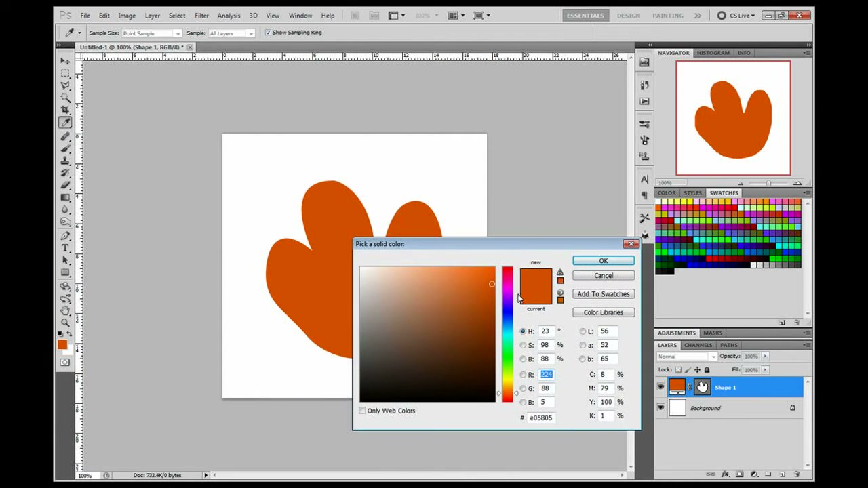Click delete layer trash icon

tap(797, 474)
